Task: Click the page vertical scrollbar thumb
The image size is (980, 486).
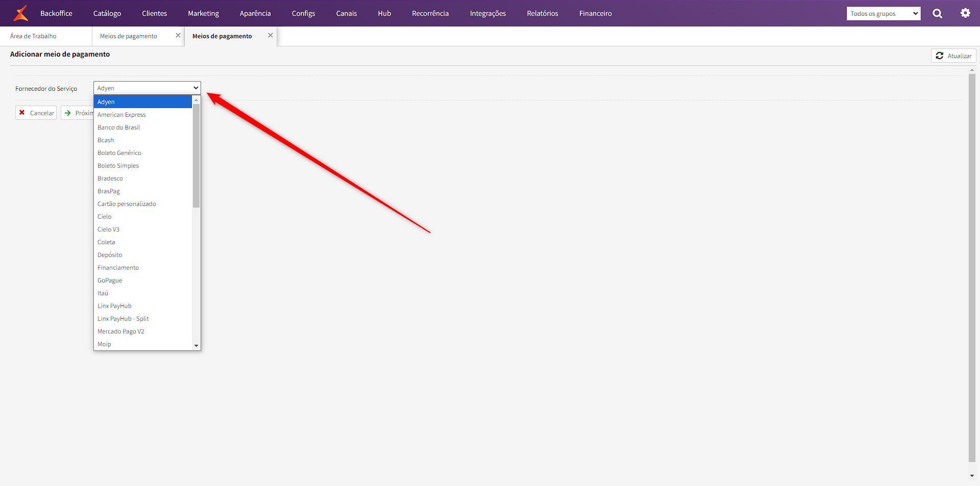Action: [972, 268]
